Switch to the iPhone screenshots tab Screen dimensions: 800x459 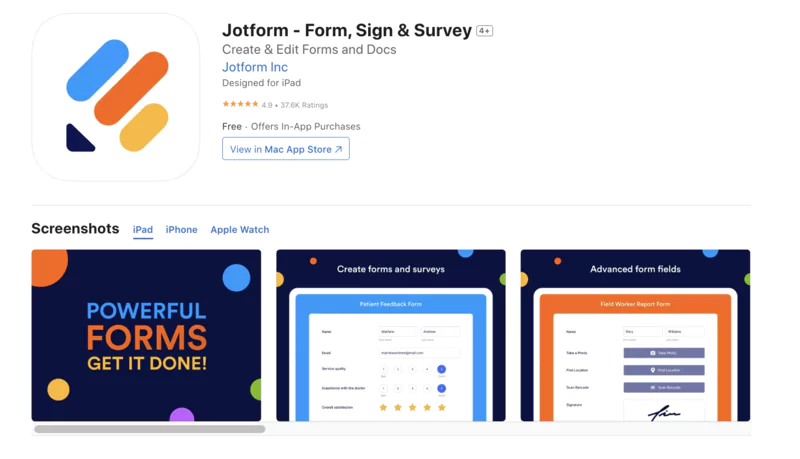181,230
